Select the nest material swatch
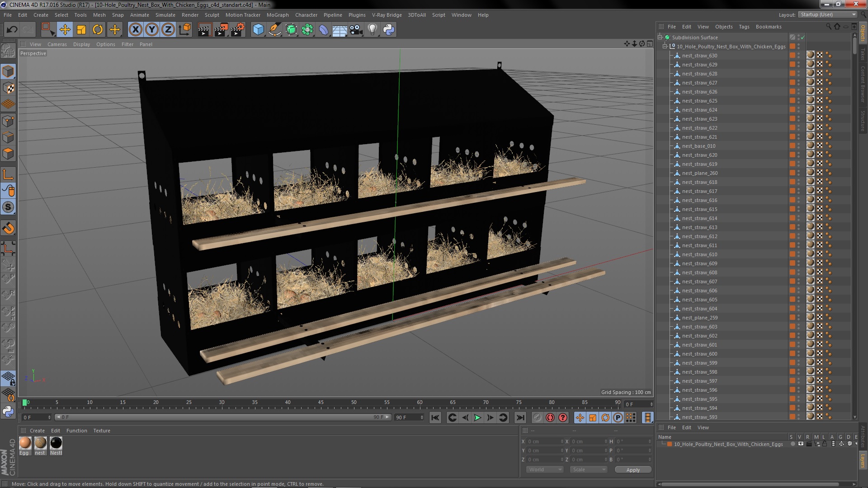868x488 pixels. click(x=41, y=443)
